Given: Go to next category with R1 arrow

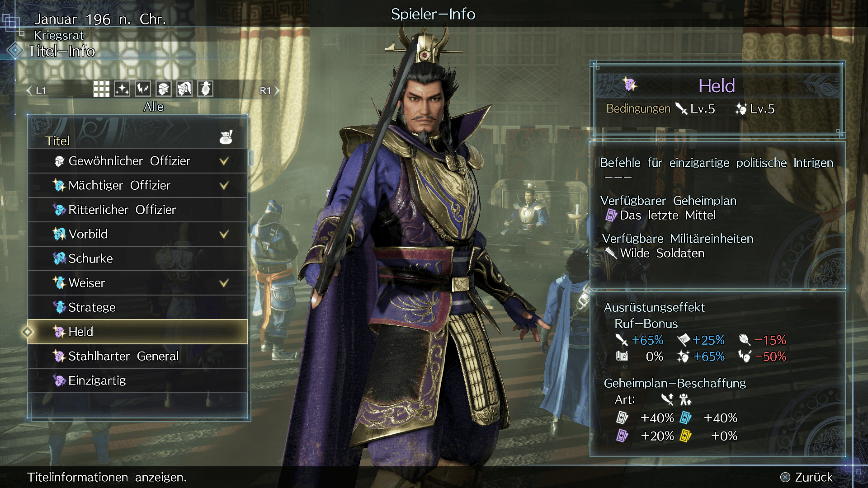Looking at the screenshot, I should coord(270,90).
